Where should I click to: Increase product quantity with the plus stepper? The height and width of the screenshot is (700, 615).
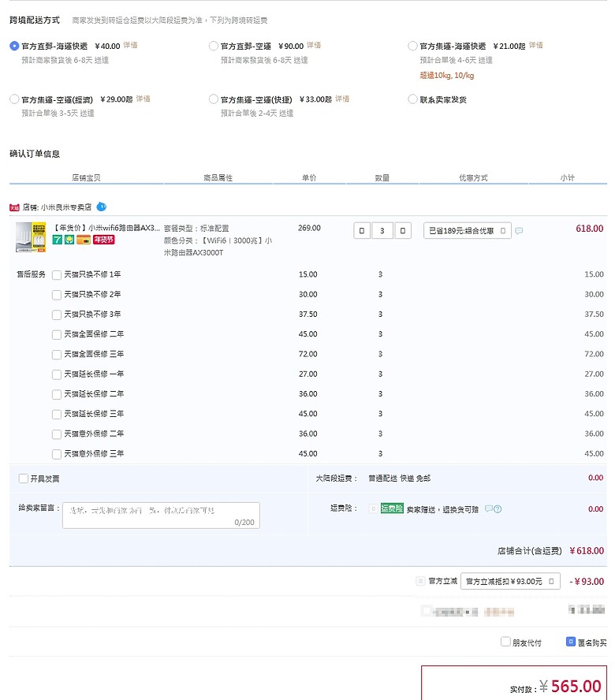403,231
